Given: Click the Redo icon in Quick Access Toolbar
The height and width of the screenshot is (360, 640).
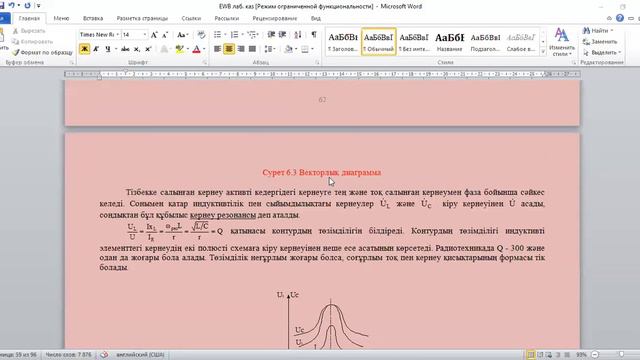Looking at the screenshot, I should click(x=27, y=5).
